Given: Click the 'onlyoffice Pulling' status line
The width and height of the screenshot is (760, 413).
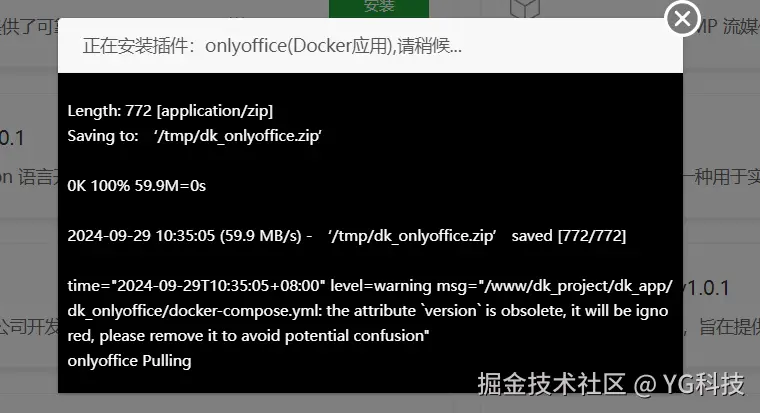Looking at the screenshot, I should [x=129, y=361].
